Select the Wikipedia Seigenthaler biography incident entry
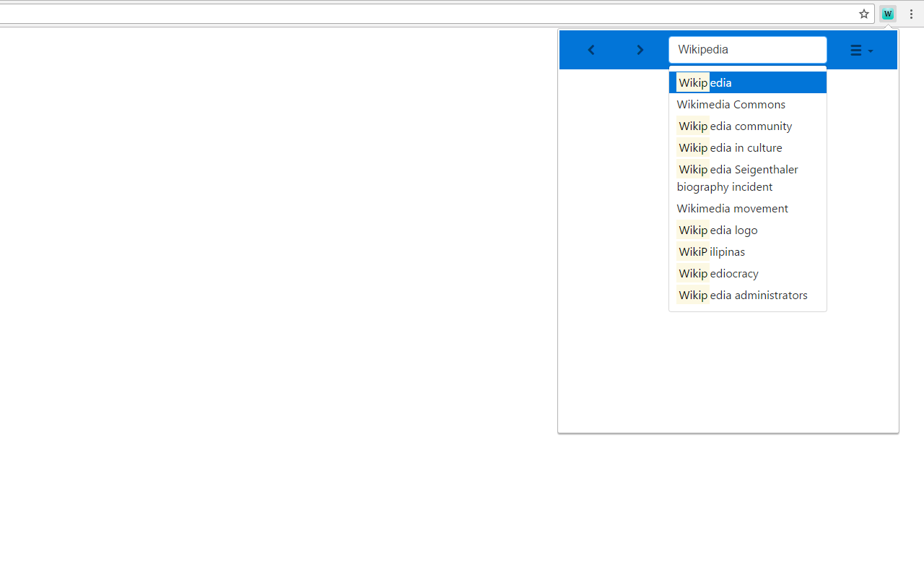This screenshot has width=924, height=578. click(x=737, y=177)
